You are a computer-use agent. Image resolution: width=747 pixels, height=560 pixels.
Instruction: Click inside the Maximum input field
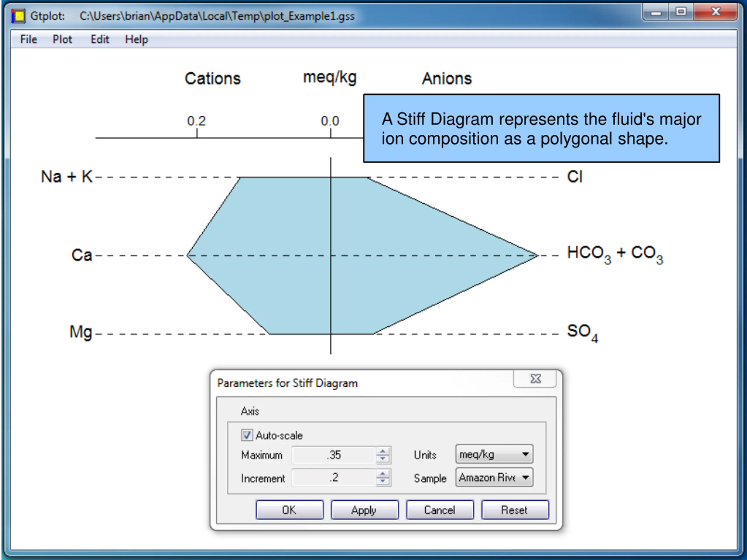[333, 455]
